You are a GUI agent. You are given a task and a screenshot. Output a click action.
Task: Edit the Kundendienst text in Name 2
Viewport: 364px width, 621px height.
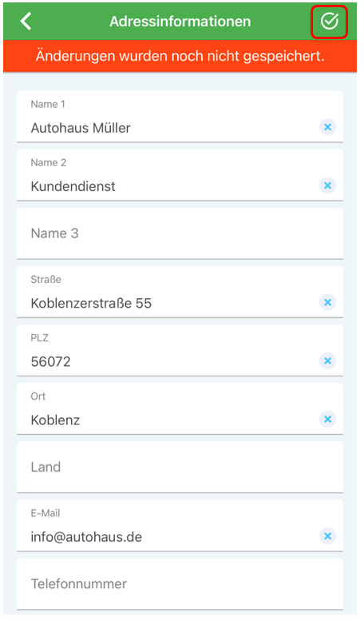[180, 175]
